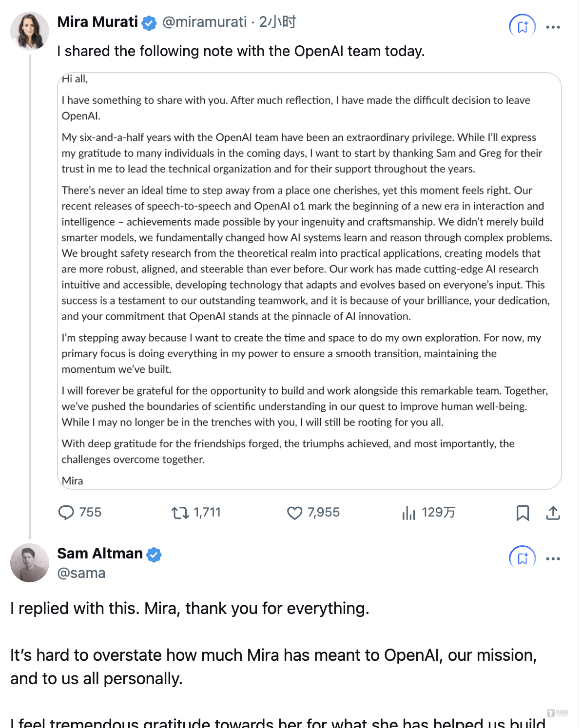Click the share icon on Mira's tweet
This screenshot has height=728, width=582.
(553, 513)
